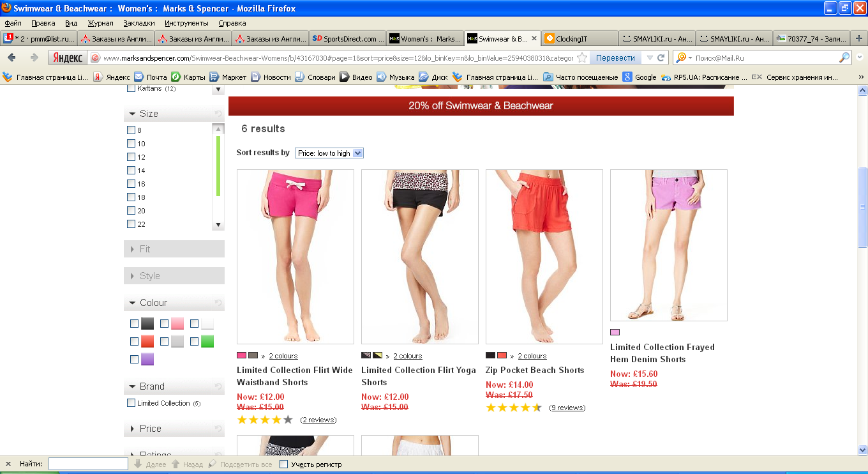The height and width of the screenshot is (474, 868).
Task: Tick the size 10 checkbox
Action: [x=131, y=144]
